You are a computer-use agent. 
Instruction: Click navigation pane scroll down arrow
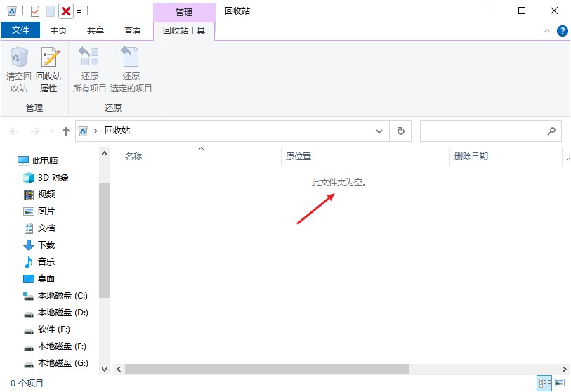click(104, 369)
